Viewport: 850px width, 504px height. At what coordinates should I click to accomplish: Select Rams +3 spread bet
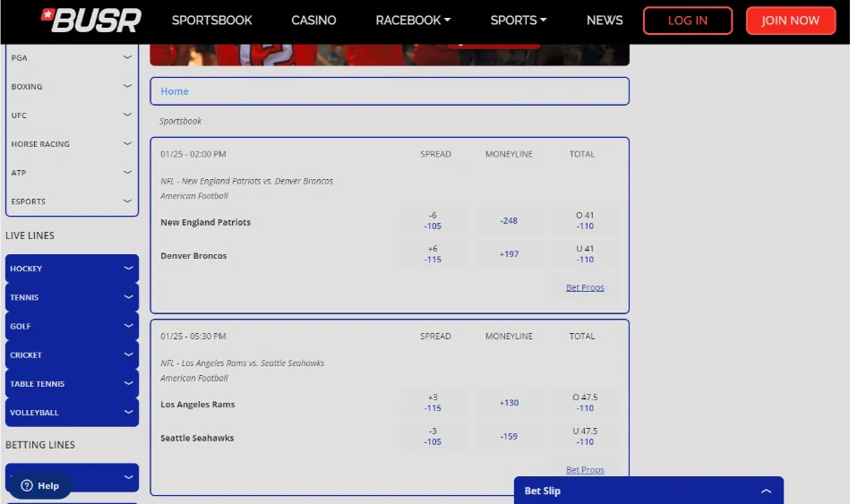(x=433, y=403)
